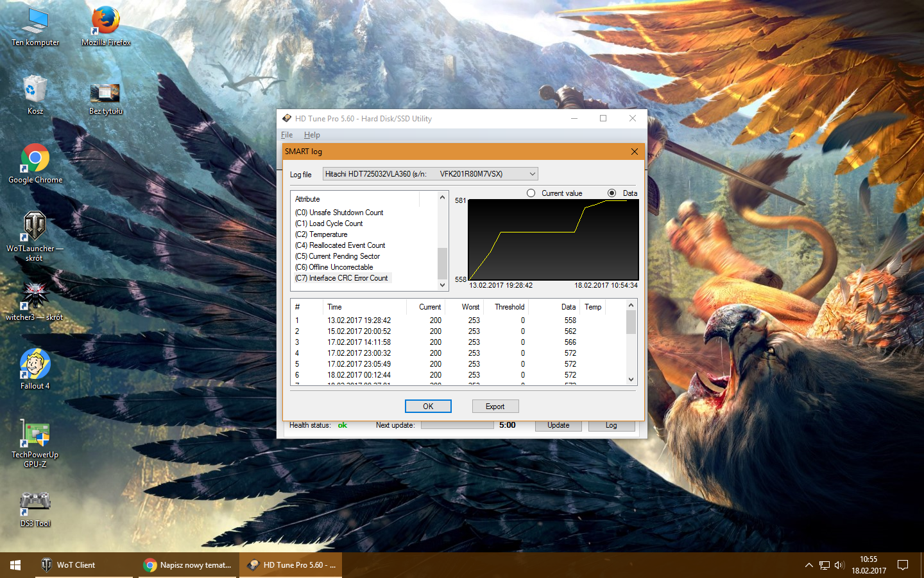Select log row 13.02.2017 19:28:42
The width and height of the screenshot is (924, 578).
[x=458, y=320]
